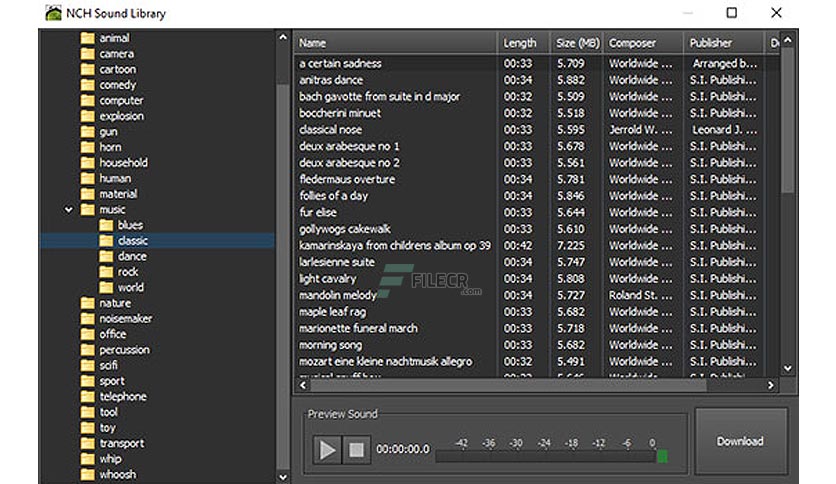
Task: Sort by the Size (MB) column
Action: [x=577, y=43]
